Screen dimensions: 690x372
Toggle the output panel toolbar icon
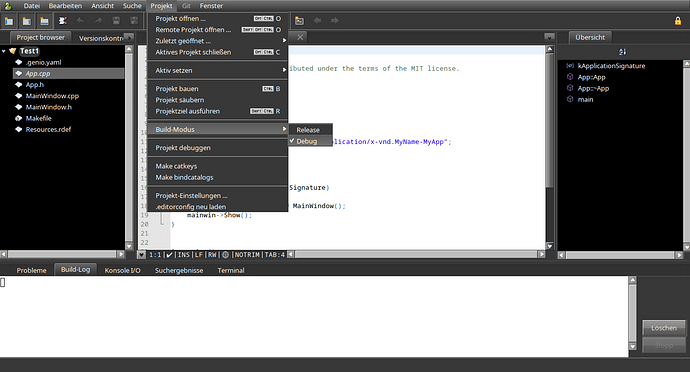(44, 21)
